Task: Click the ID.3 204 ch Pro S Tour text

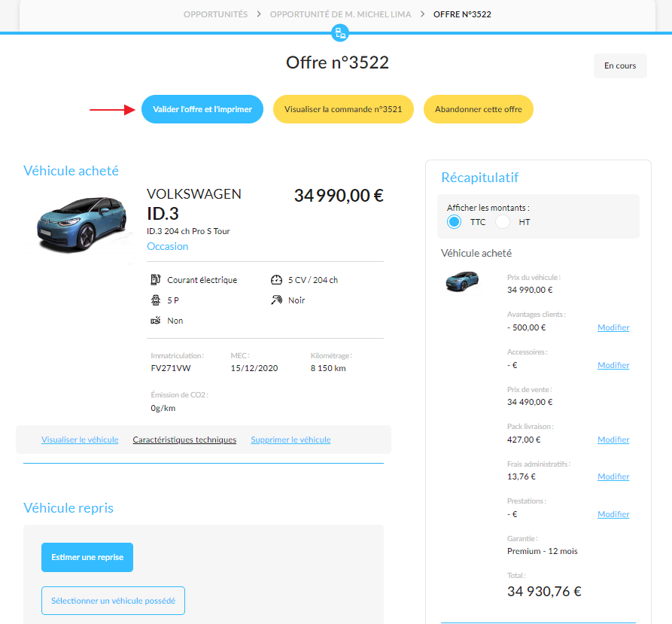Action: point(188,231)
